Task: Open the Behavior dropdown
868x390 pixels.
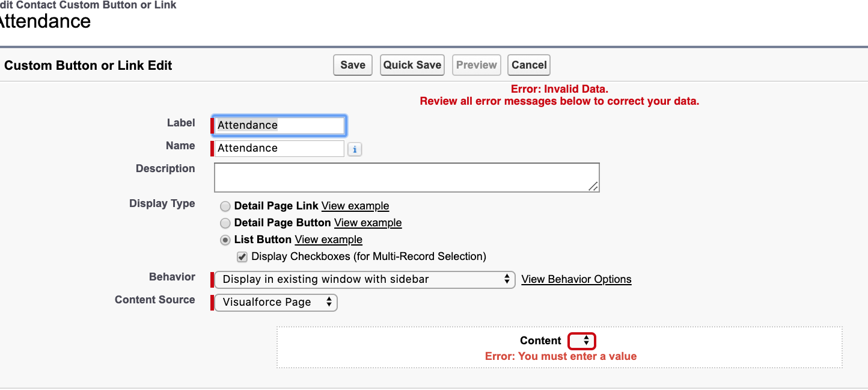Action: (x=365, y=279)
